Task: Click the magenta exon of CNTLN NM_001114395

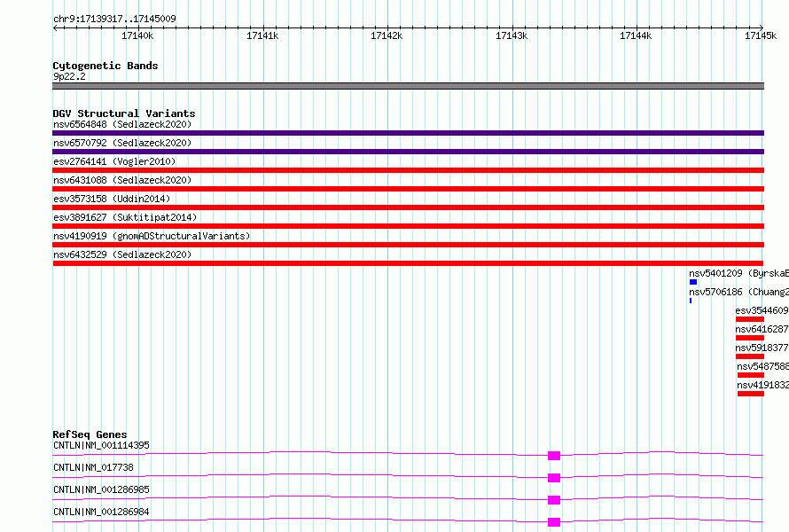Action: [554, 456]
